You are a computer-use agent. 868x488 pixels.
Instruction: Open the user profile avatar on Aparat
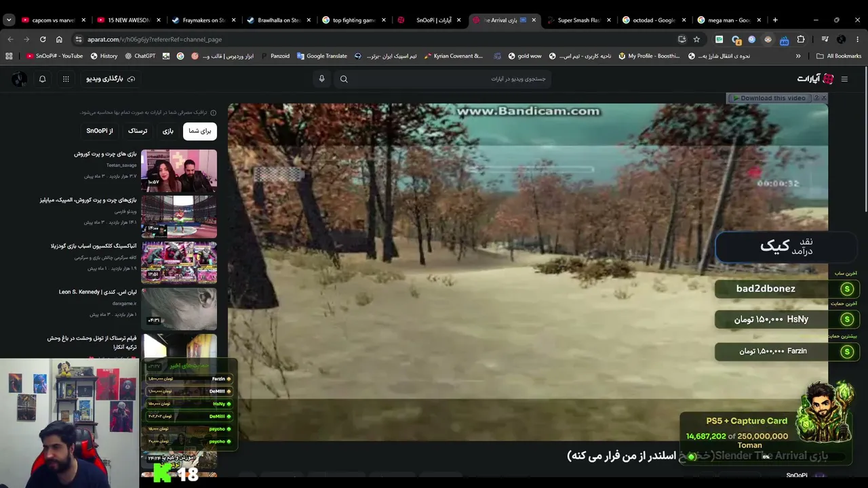click(19, 79)
